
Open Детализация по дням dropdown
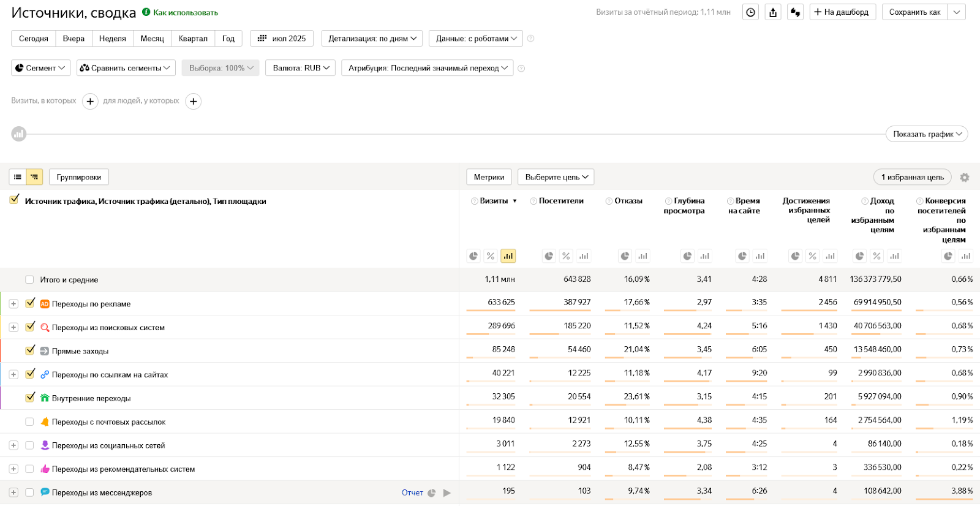click(x=372, y=39)
